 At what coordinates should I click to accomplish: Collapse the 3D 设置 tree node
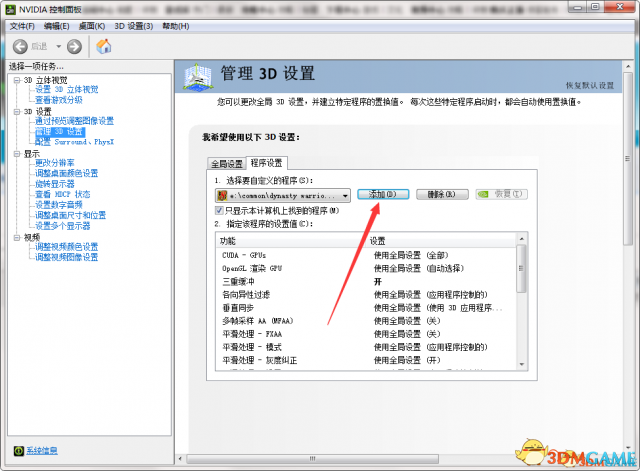tap(17, 111)
